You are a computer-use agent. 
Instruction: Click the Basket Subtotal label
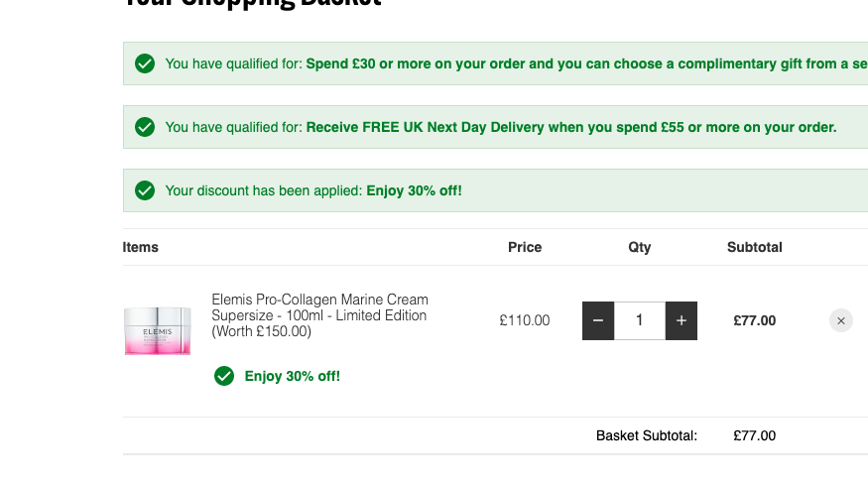coord(647,435)
